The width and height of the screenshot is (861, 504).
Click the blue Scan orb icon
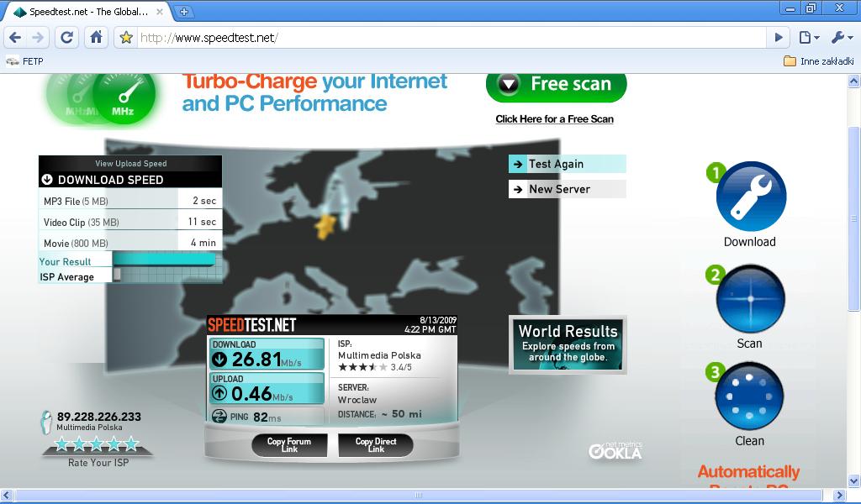[750, 300]
